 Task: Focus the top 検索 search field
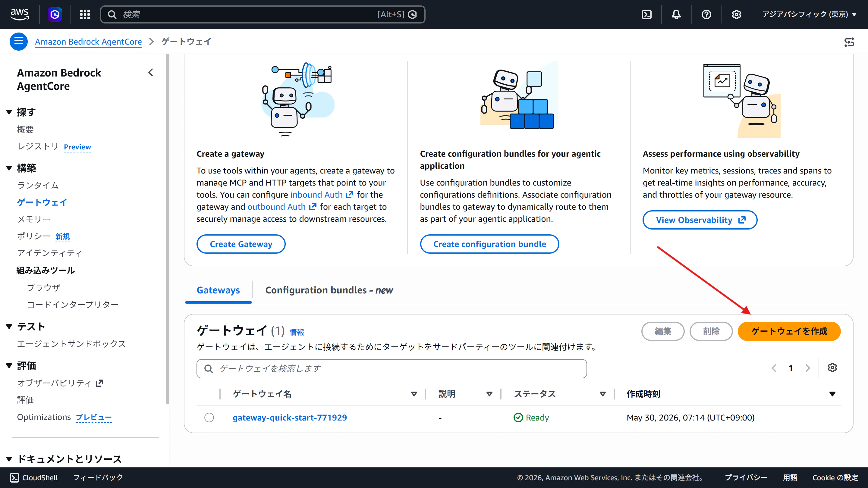point(263,14)
